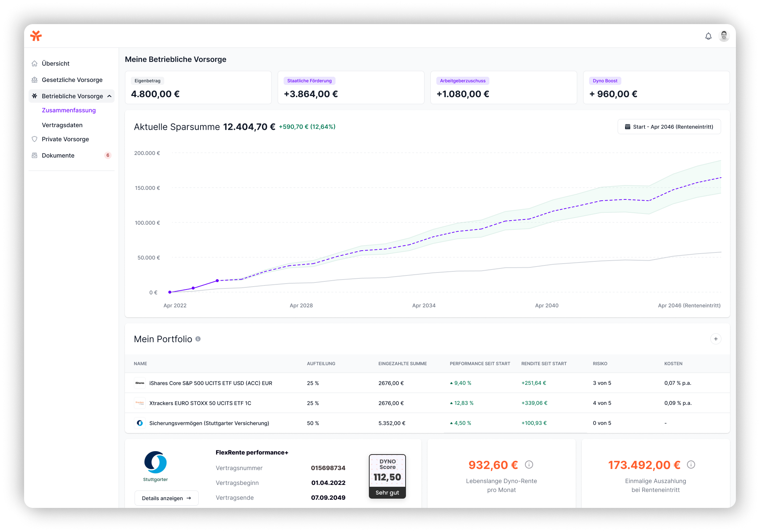Click the orange Dyno logo icon

pyautogui.click(x=36, y=36)
